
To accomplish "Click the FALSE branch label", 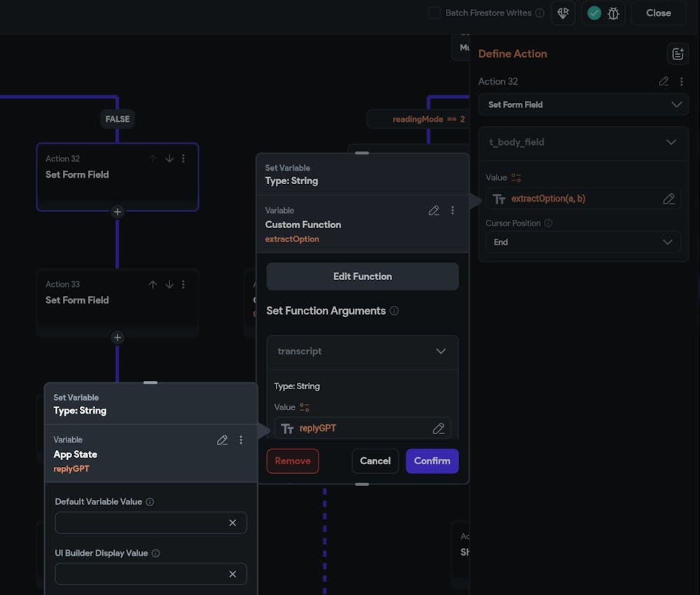I will point(118,119).
